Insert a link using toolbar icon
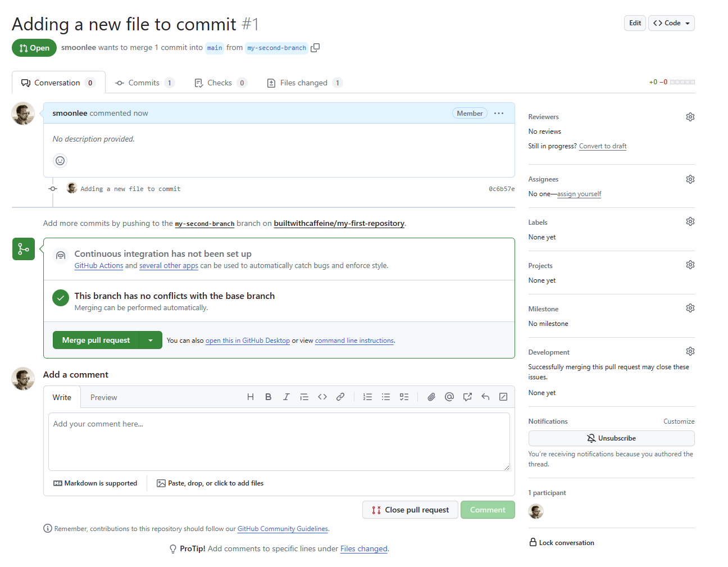Viewport: 728px width, 567px height. click(340, 397)
